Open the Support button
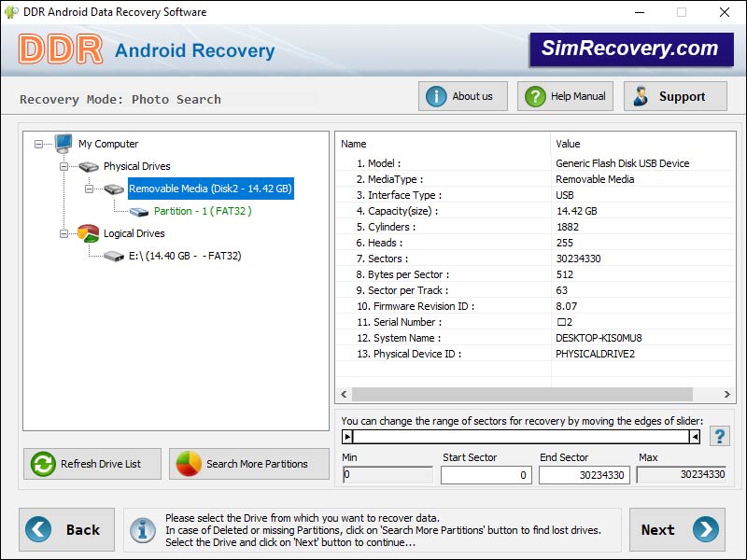The height and width of the screenshot is (560, 747). tap(675, 96)
